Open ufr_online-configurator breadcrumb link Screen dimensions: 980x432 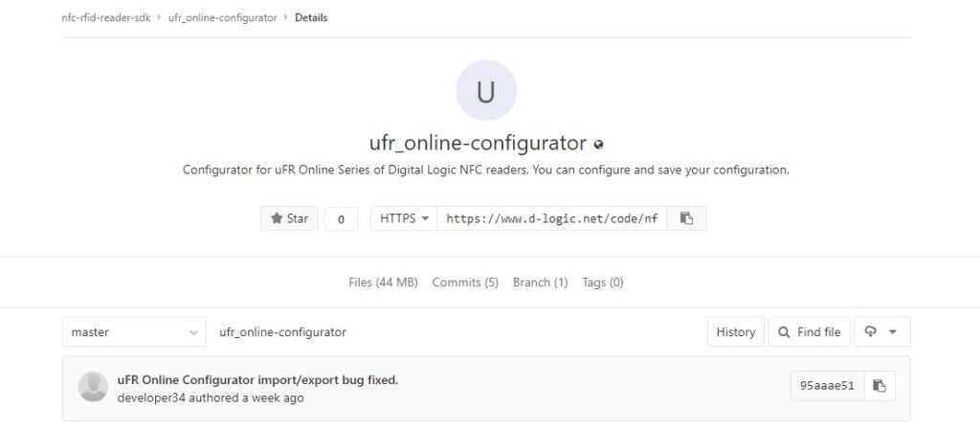point(222,17)
